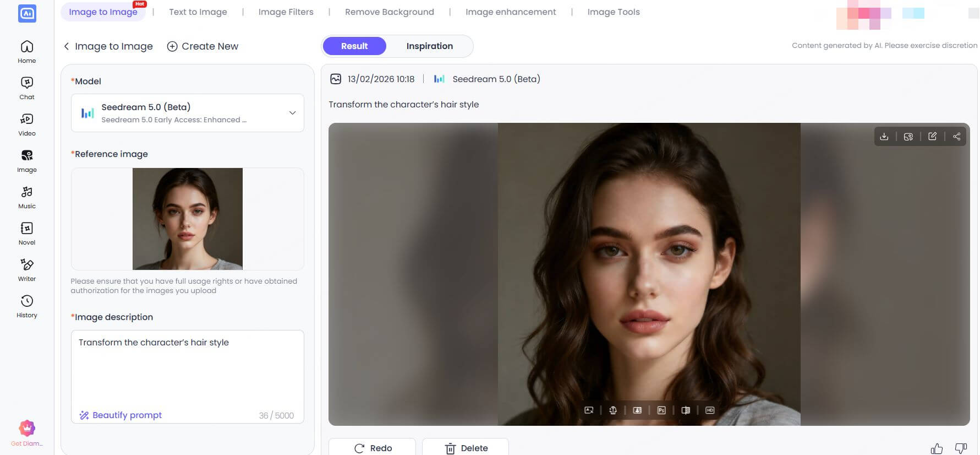
Task: Switch to the Image Filters tab
Action: tap(286, 12)
